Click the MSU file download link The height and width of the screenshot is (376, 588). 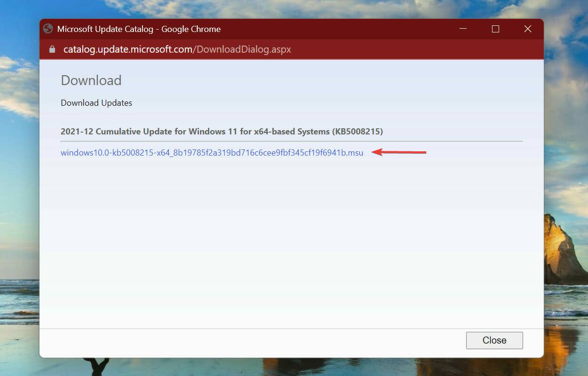point(212,153)
